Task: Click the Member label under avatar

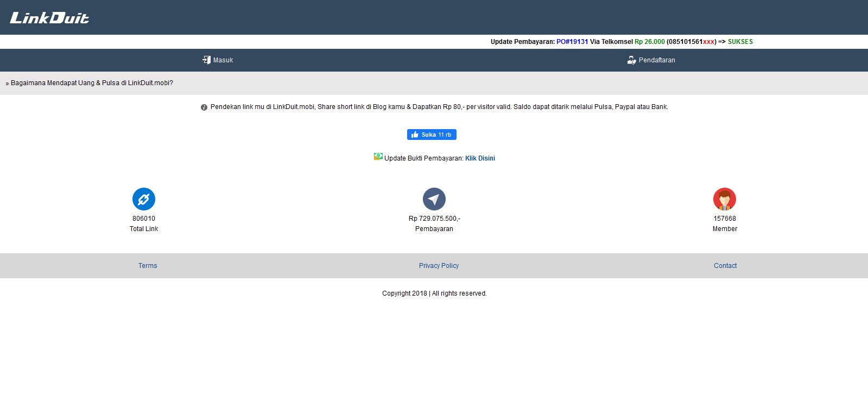Action: tap(725, 229)
